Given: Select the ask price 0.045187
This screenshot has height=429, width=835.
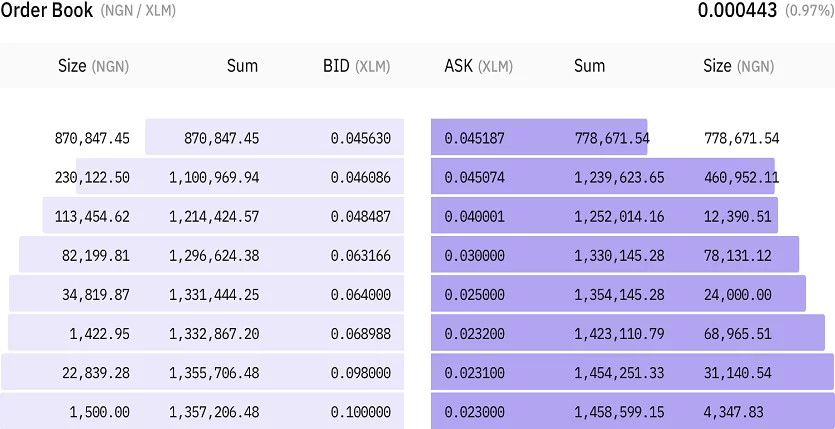Looking at the screenshot, I should coord(474,138).
